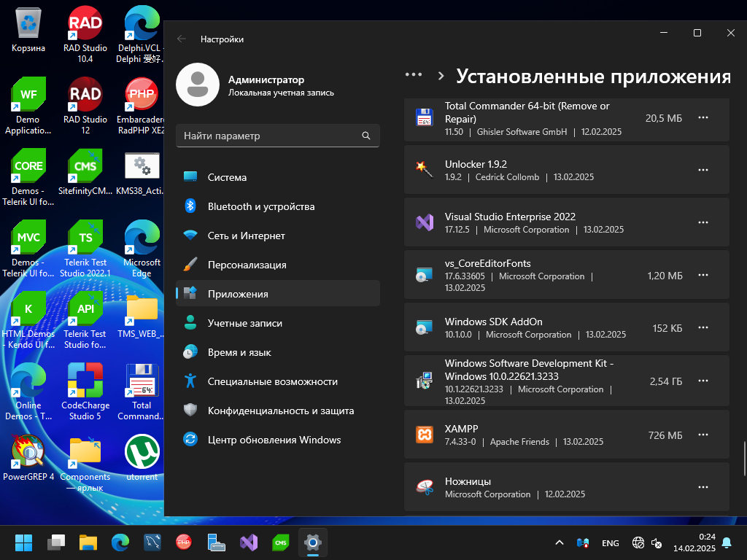
Task: Switch to the Персонализация section
Action: (278, 265)
